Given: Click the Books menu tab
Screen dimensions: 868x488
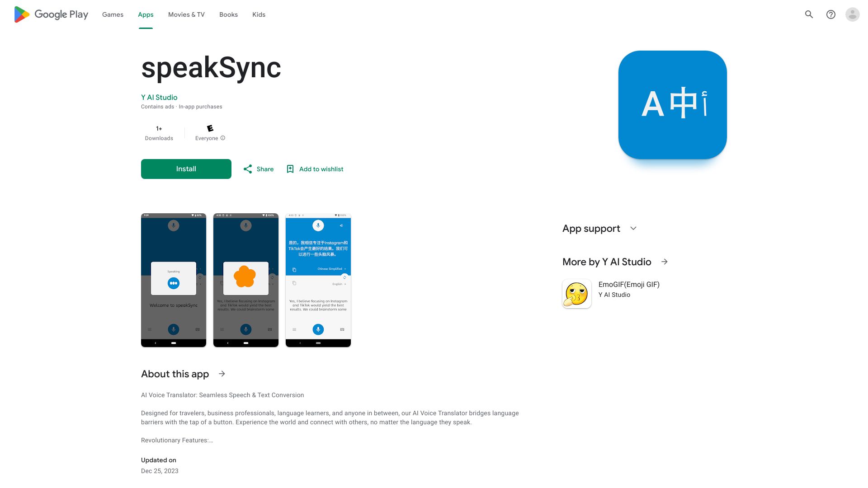Looking at the screenshot, I should pos(228,14).
